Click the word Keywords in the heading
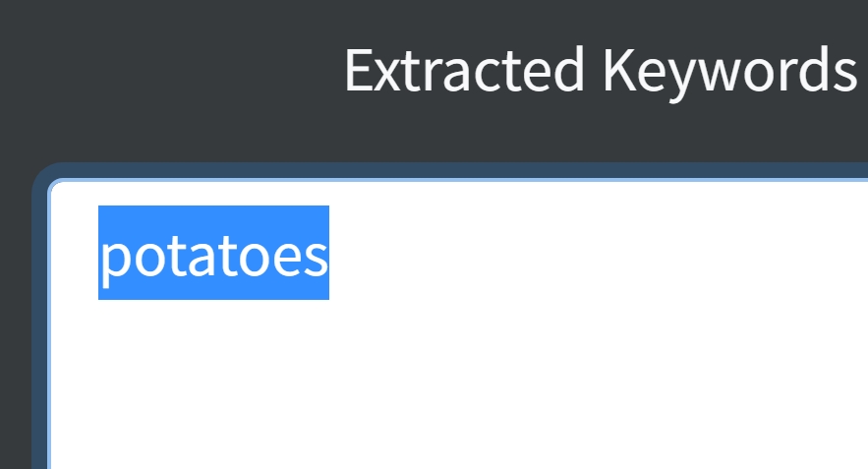 click(x=729, y=70)
